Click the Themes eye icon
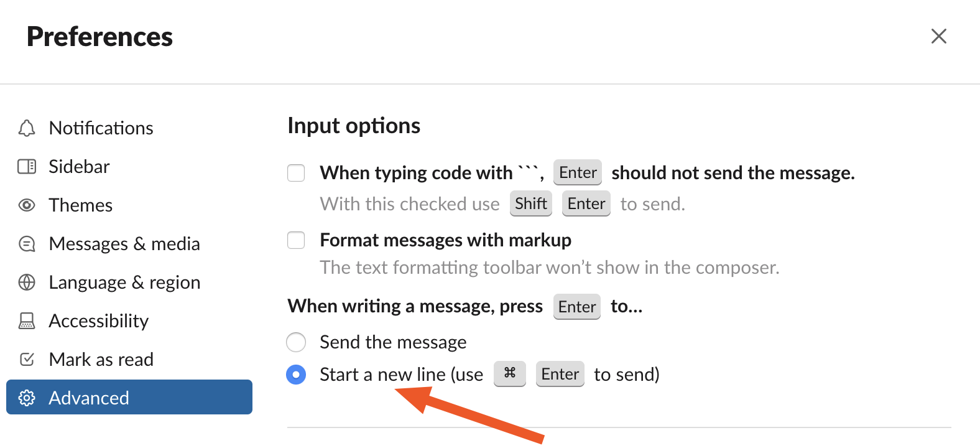The height and width of the screenshot is (448, 980). pyautogui.click(x=27, y=205)
